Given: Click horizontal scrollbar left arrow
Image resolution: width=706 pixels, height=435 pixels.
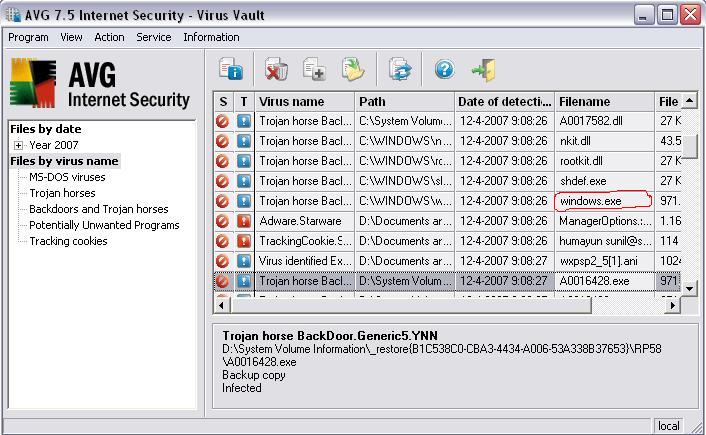Looking at the screenshot, I should (x=221, y=306).
